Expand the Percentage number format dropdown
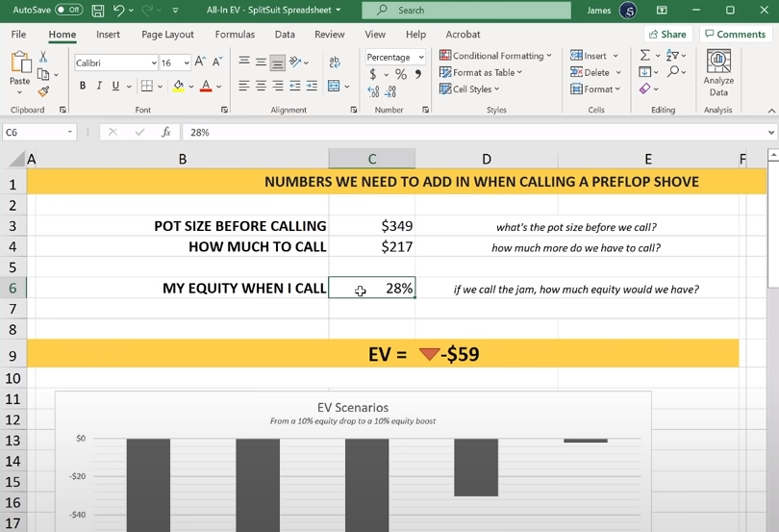The width and height of the screenshot is (779, 532). (421, 58)
